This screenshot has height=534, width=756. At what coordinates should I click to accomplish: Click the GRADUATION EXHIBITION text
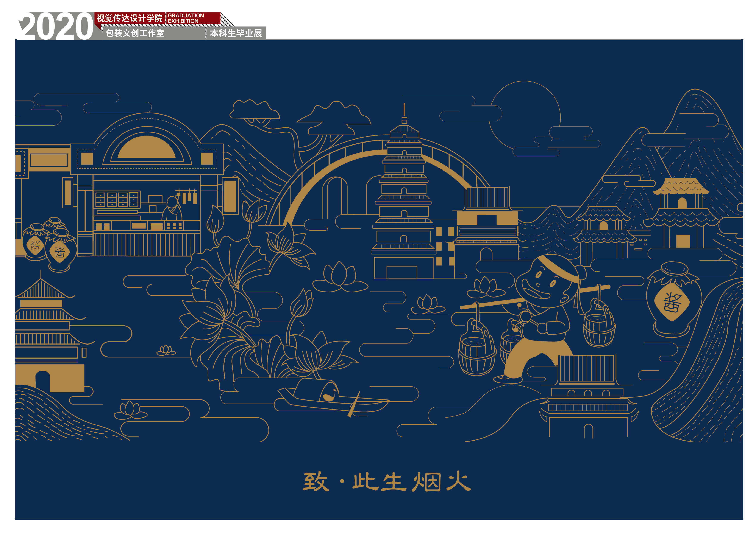(x=186, y=19)
